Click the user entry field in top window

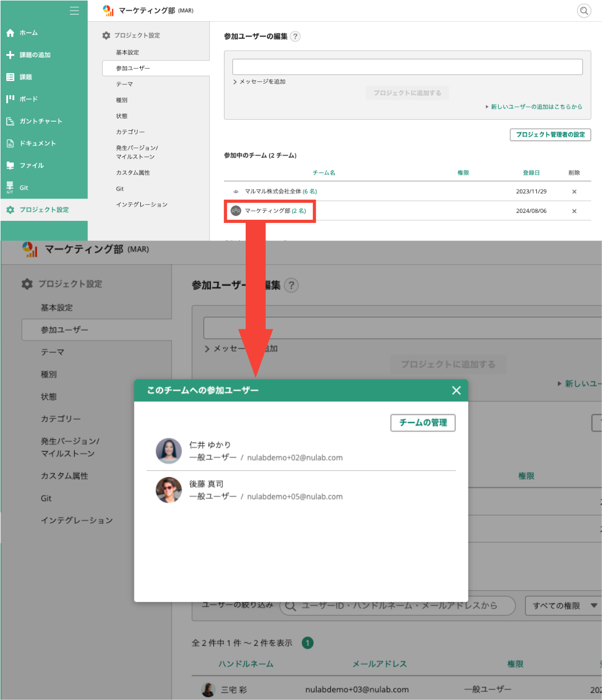(407, 67)
